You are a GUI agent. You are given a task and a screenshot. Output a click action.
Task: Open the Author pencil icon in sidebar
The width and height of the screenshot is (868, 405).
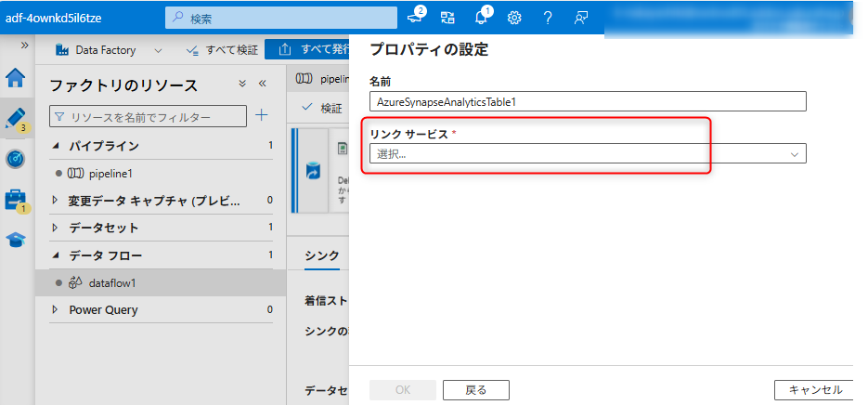[16, 118]
